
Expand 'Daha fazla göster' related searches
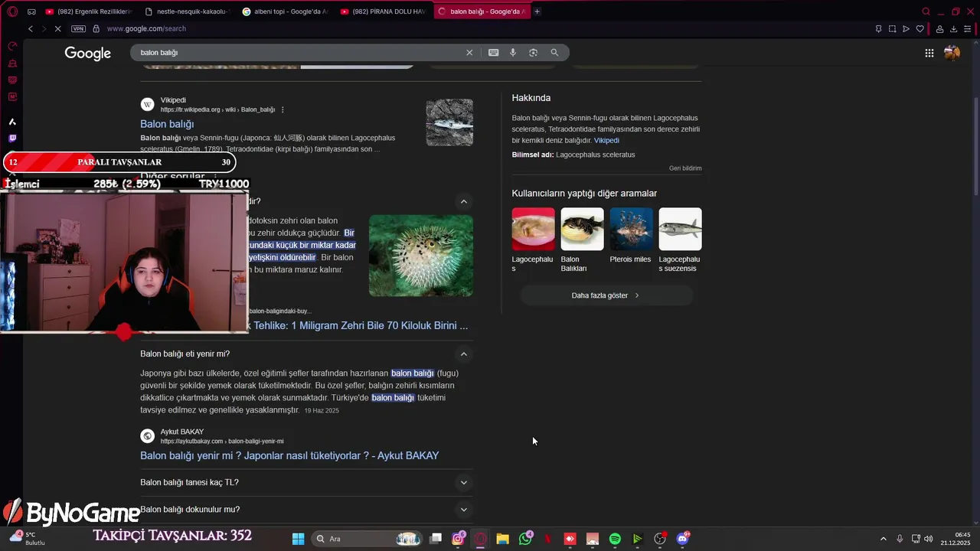(606, 295)
